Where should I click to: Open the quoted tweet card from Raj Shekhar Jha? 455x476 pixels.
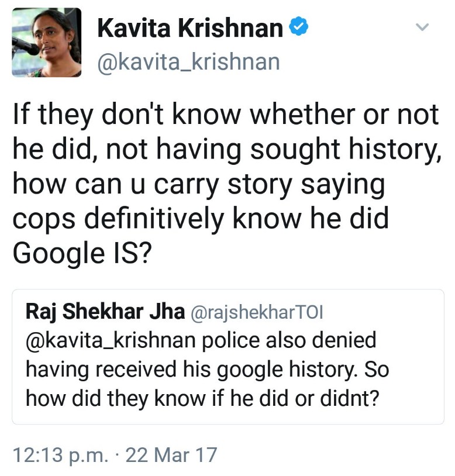tap(228, 357)
